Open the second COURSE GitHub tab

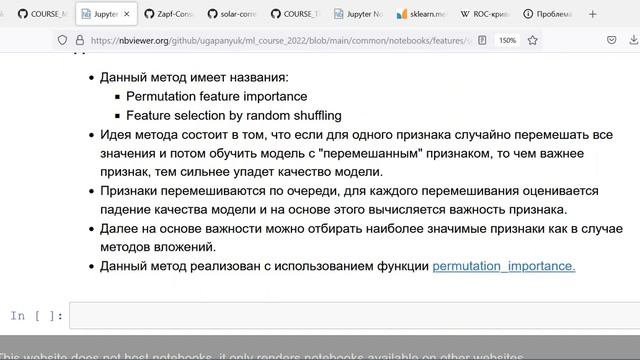tap(295, 14)
